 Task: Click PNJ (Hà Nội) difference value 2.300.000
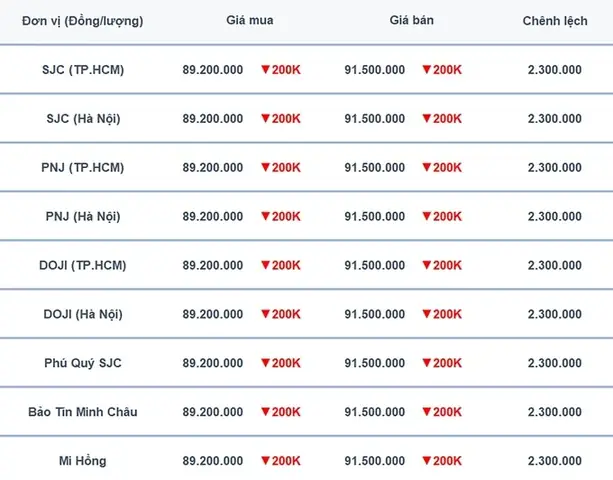(555, 217)
